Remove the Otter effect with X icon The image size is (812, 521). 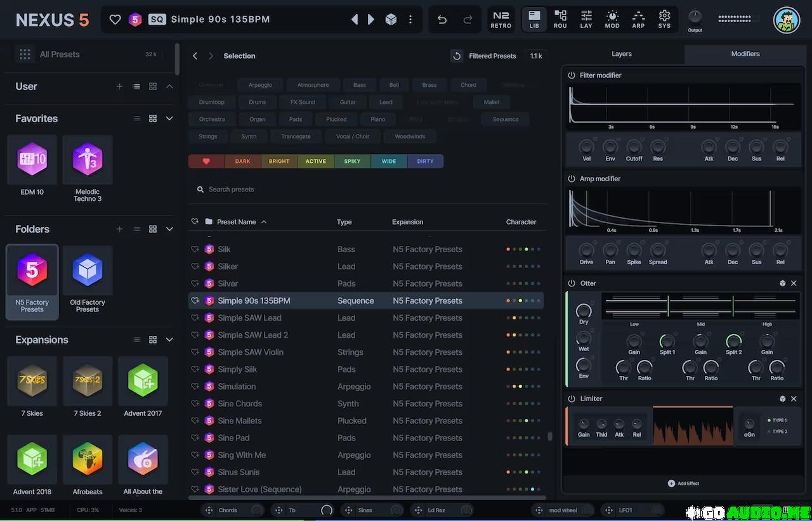tap(794, 283)
